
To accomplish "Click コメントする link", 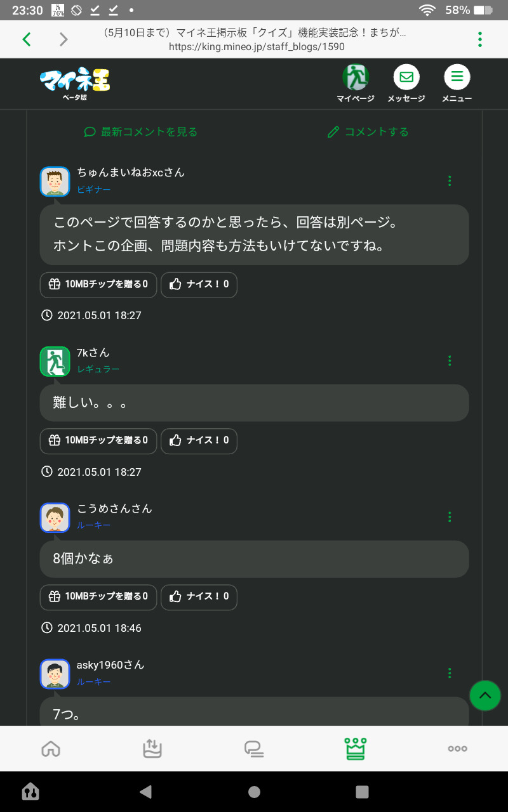I will tap(368, 132).
